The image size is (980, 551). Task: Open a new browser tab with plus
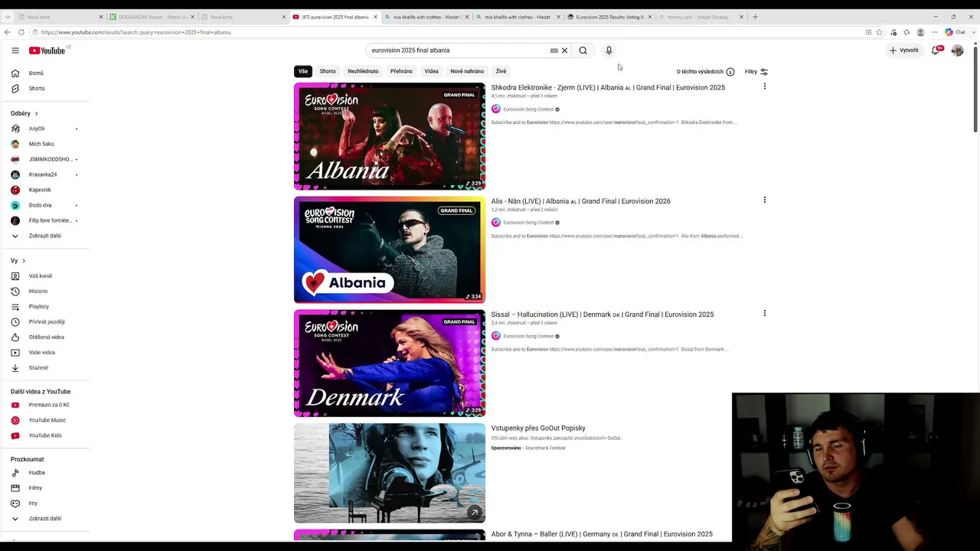(x=755, y=17)
